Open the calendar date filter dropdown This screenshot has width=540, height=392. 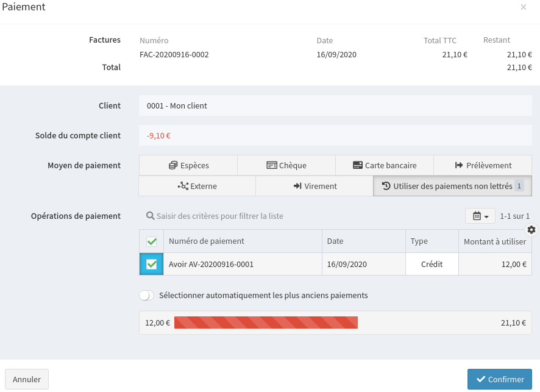click(480, 216)
